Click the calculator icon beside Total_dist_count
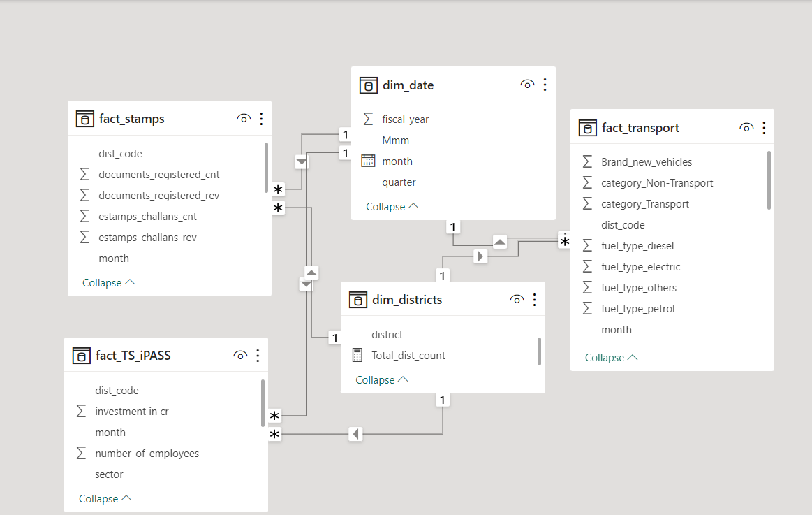 [x=357, y=355]
